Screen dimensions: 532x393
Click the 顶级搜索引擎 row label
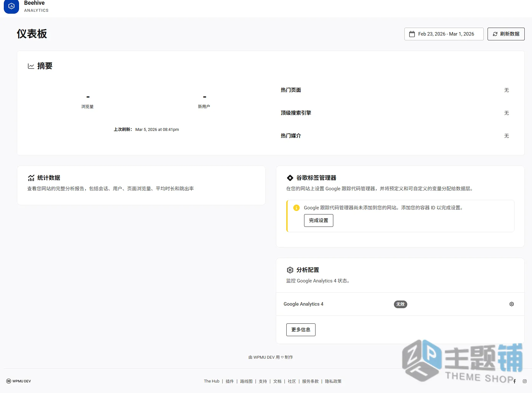click(296, 113)
